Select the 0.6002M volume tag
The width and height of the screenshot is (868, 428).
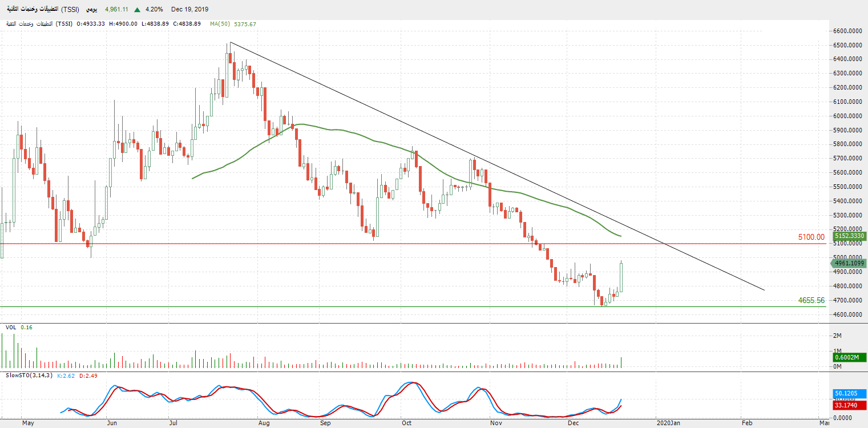click(x=850, y=357)
